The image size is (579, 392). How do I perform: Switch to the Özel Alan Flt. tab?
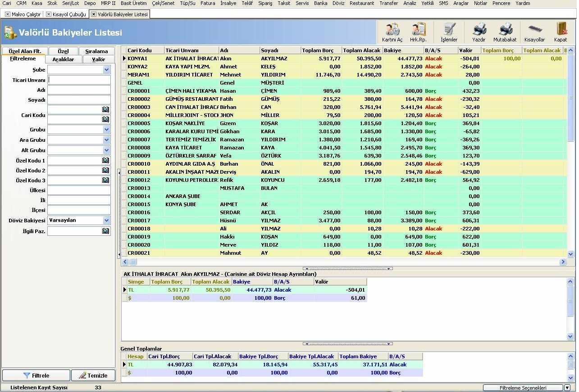[25, 51]
